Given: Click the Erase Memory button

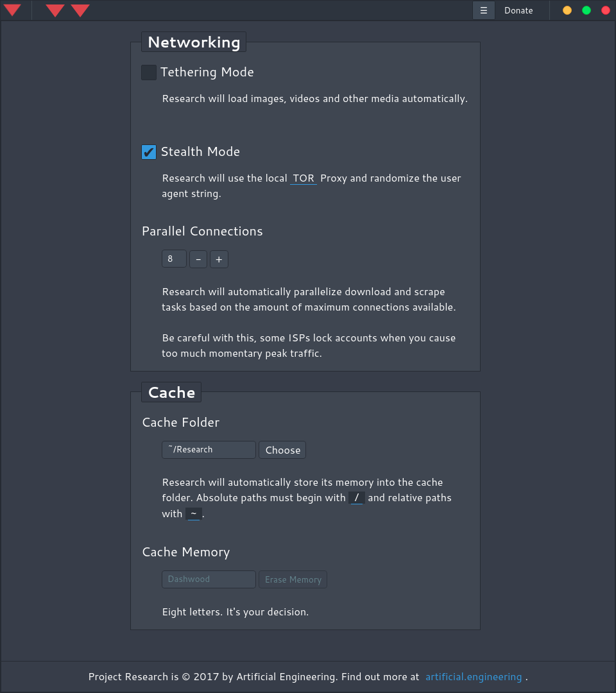Looking at the screenshot, I should click(293, 579).
